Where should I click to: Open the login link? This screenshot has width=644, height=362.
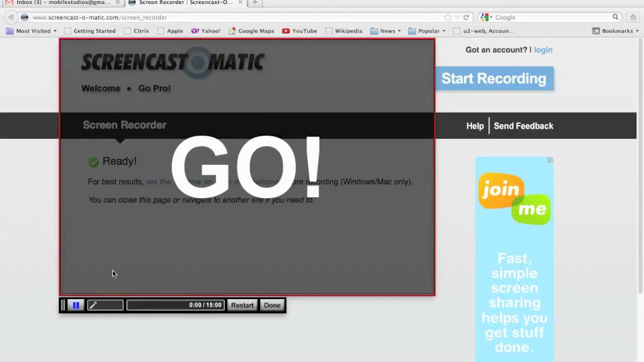[543, 50]
